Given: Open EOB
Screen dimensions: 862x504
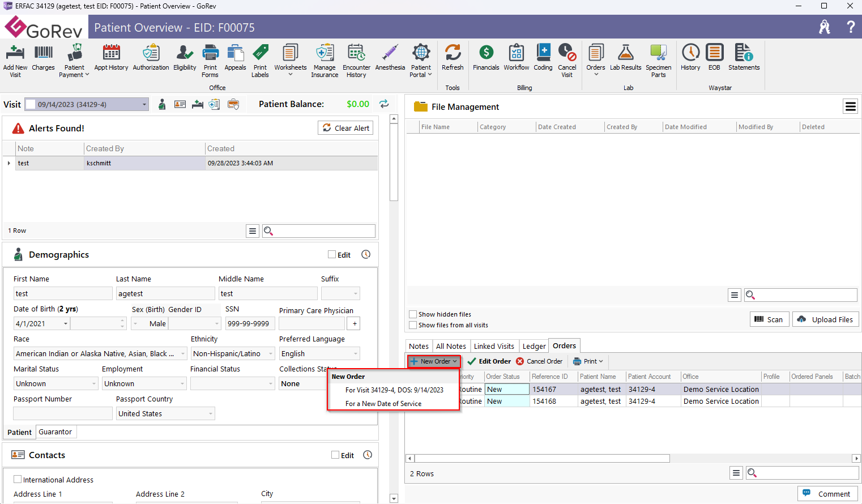Looking at the screenshot, I should [715, 58].
